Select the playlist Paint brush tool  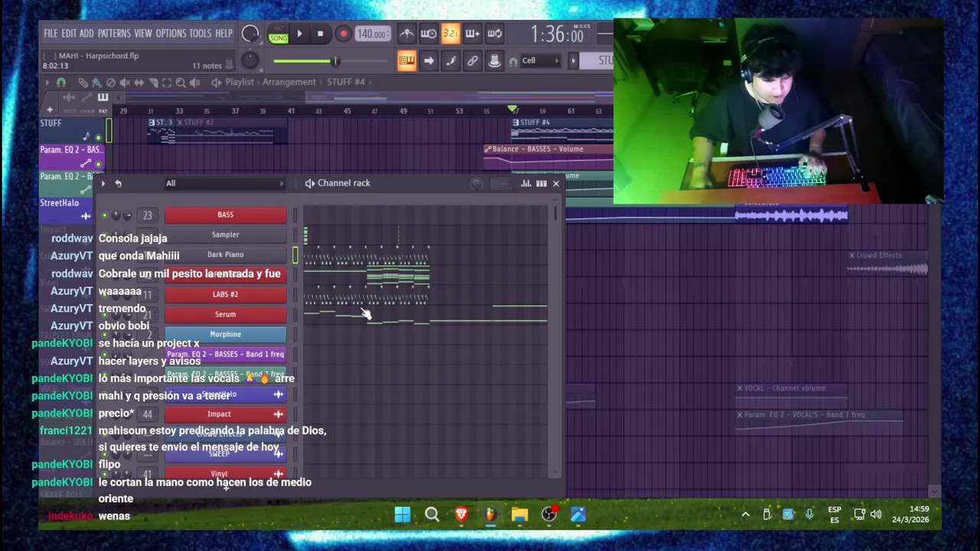click(x=96, y=82)
